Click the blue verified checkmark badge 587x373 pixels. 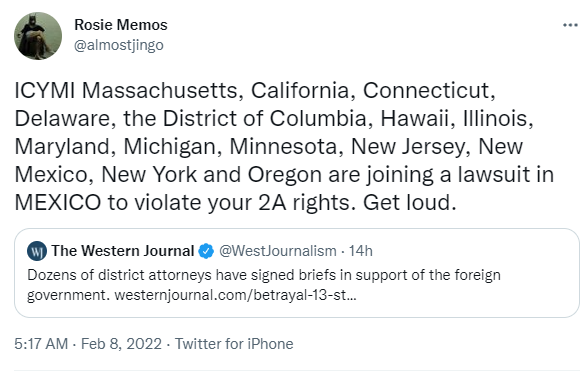point(206,251)
